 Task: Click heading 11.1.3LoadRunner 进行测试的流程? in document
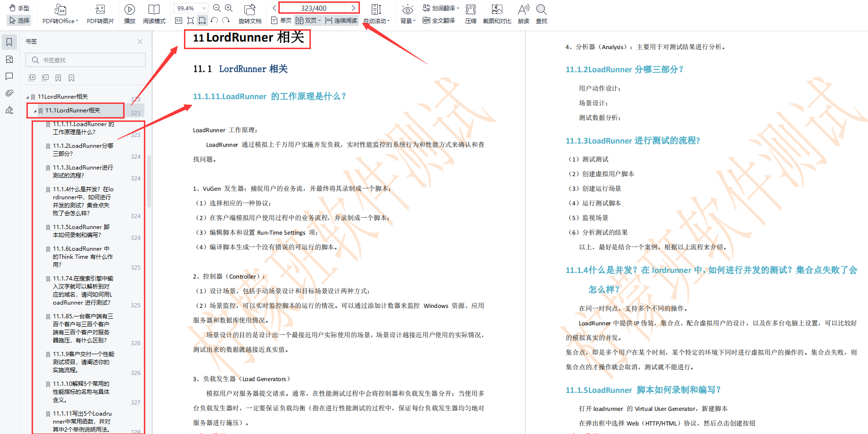(633, 141)
